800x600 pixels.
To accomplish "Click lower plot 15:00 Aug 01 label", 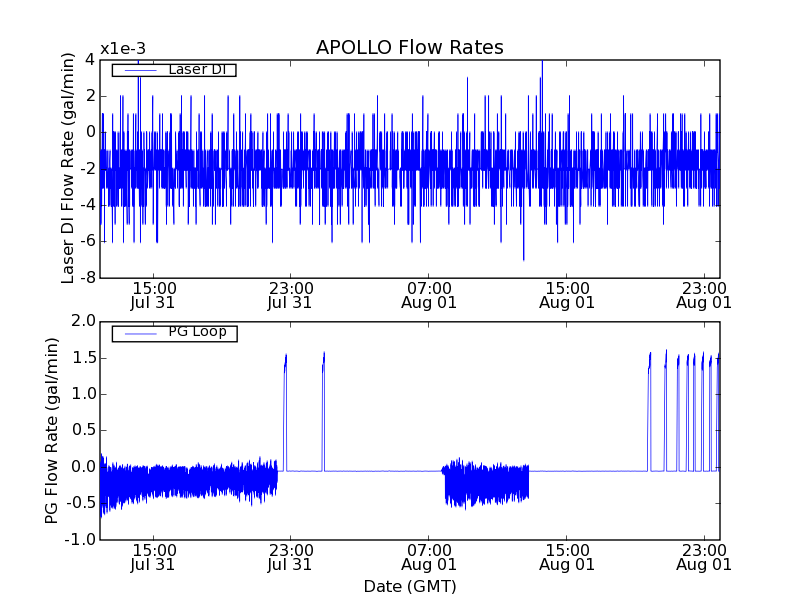I will click(567, 557).
